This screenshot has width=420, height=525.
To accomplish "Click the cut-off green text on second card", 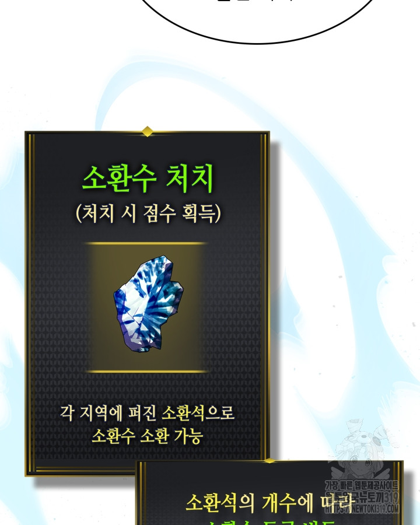I will coord(269,521).
